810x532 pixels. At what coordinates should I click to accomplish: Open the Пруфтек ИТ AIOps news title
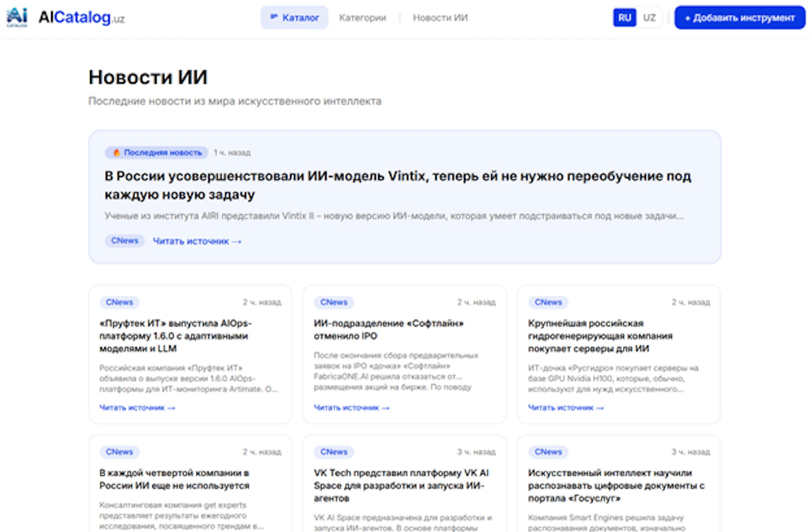click(x=175, y=336)
